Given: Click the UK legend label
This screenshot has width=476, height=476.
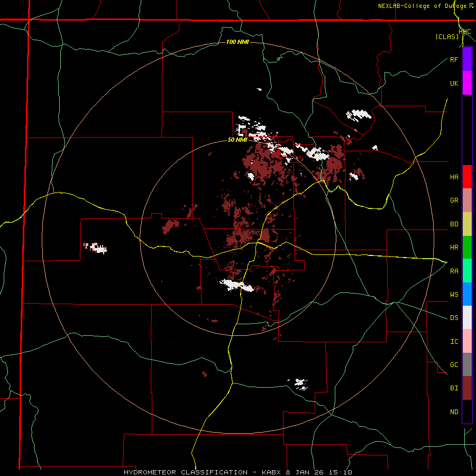Looking at the screenshot, I should click(454, 83).
